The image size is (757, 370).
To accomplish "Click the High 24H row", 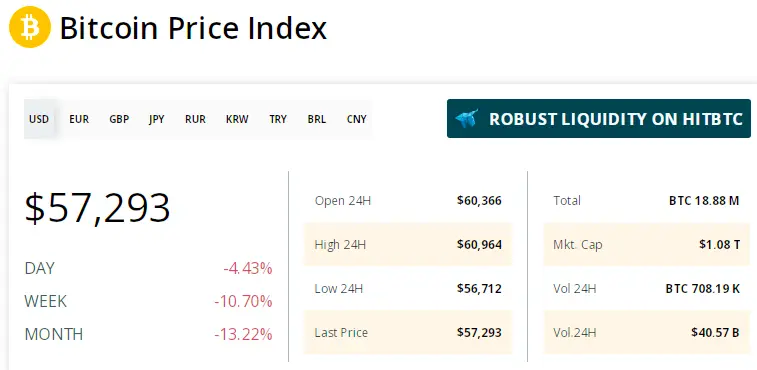I will click(407, 244).
